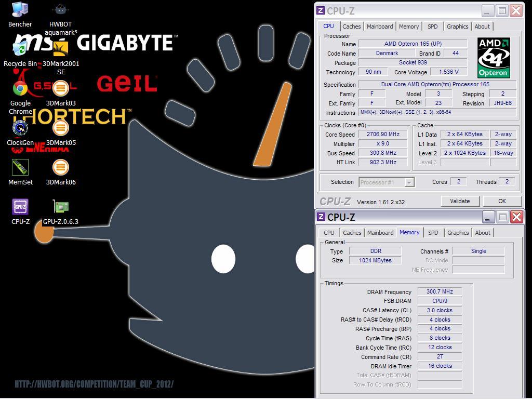This screenshot has width=532, height=399.
Task: Click the JH9-E6 revision value
Action: point(503,103)
